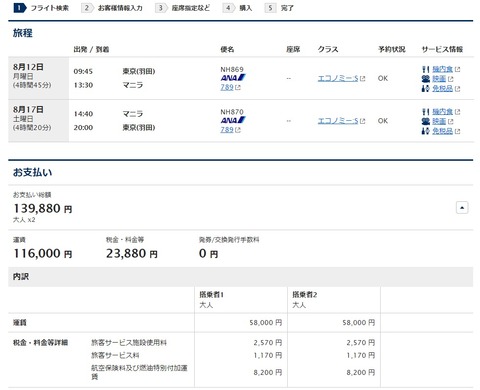Open 映画 link for flight NH870
480x390 pixels.
[439, 121]
